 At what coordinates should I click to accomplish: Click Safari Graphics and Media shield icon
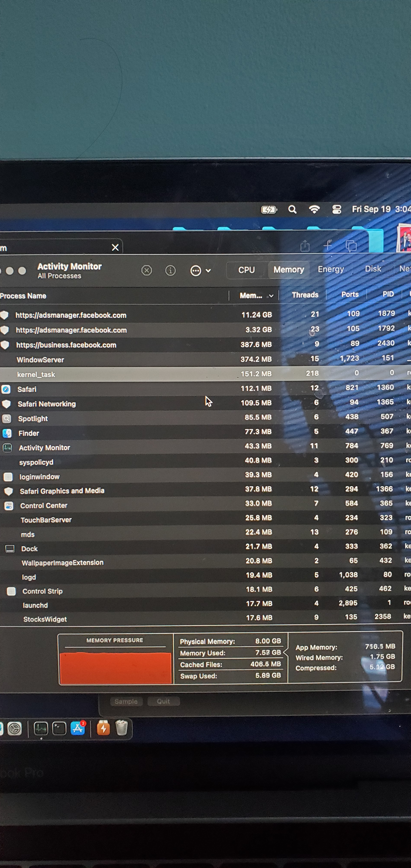click(8, 491)
